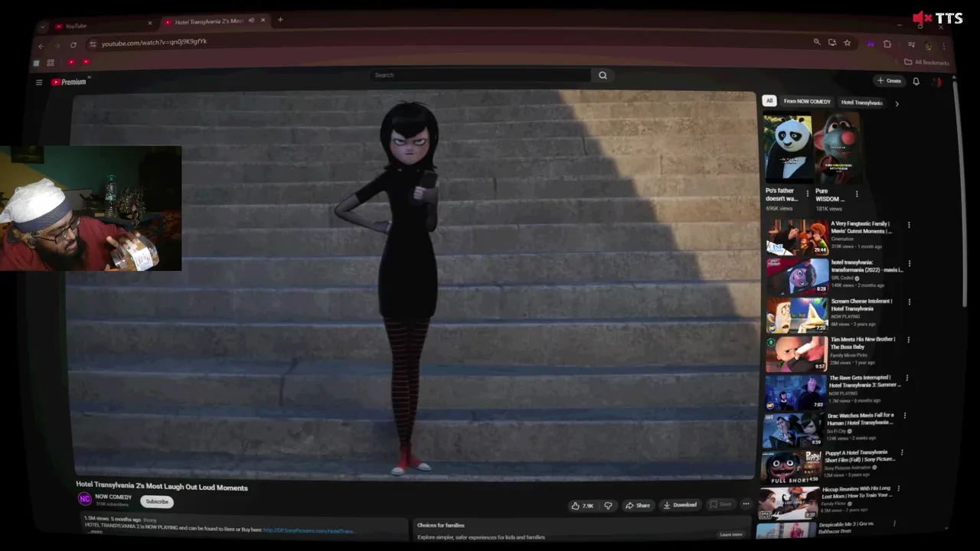Dislike the video with thumbs down
Image resolution: width=980 pixels, height=551 pixels.
pos(608,506)
